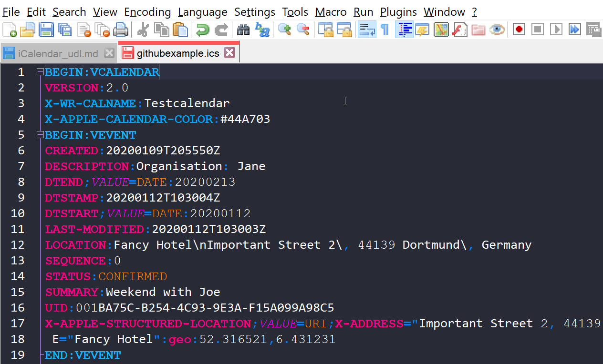Click line number 12 in the margin

pos(17,245)
